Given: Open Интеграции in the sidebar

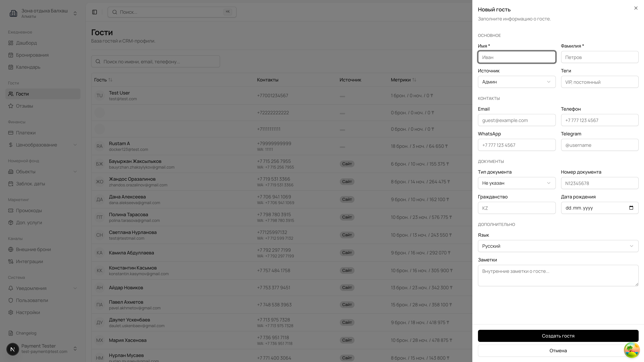Looking at the screenshot, I should click(x=29, y=261).
